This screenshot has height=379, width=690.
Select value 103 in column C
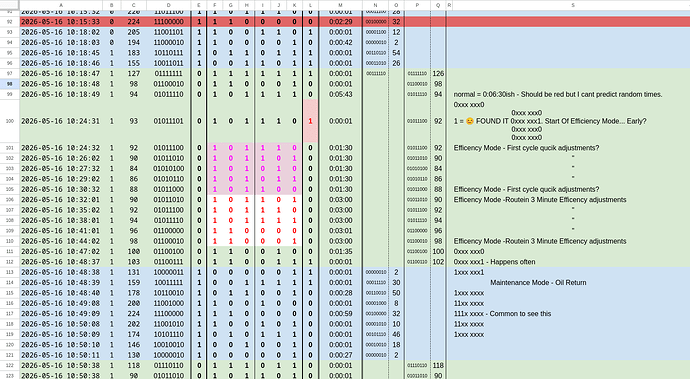[x=133, y=262]
